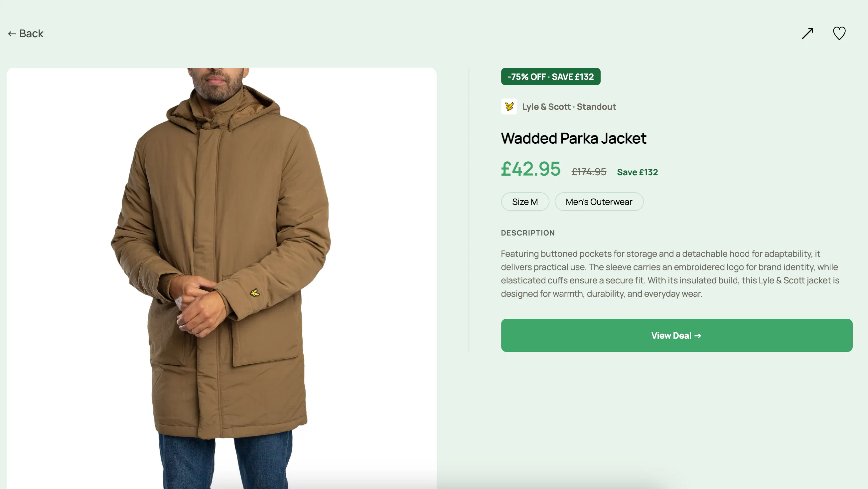The image size is (868, 489).
Task: Select the Size M chip
Action: click(525, 202)
